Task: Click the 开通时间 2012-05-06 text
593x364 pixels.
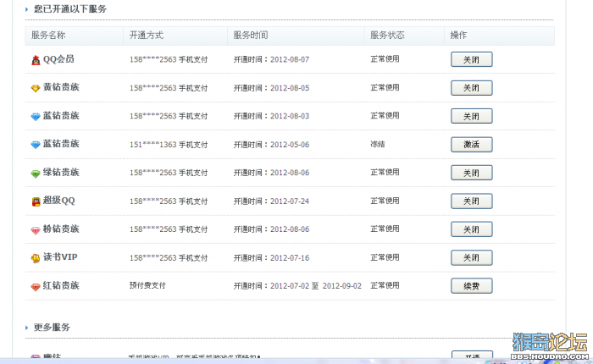Action: (x=271, y=145)
